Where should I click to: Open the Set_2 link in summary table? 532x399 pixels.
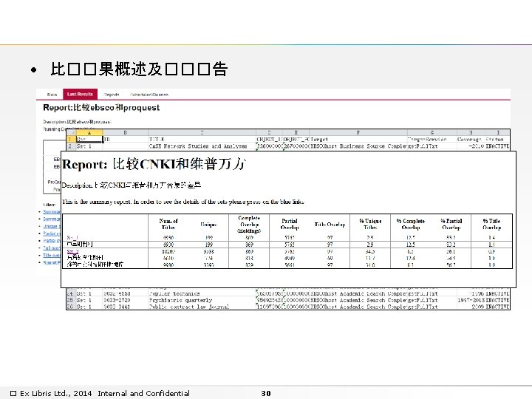click(72, 251)
